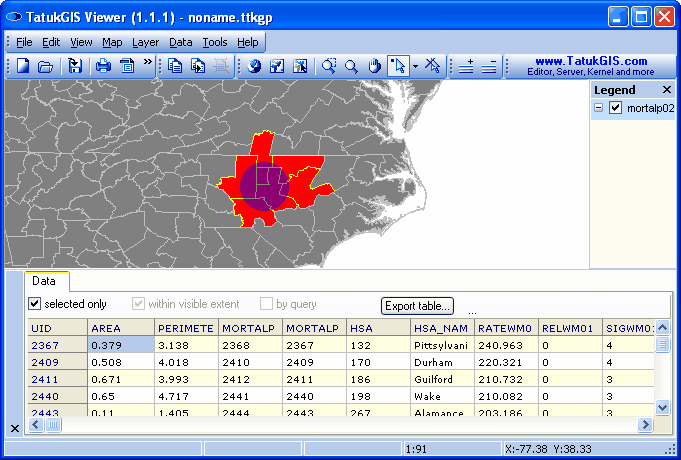This screenshot has width=681, height=460.
Task: Open the File menu
Action: click(x=24, y=42)
